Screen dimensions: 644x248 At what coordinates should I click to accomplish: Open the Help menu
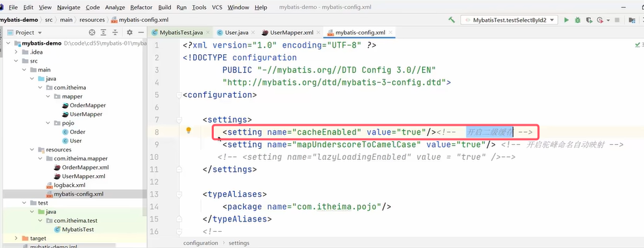[x=261, y=7]
